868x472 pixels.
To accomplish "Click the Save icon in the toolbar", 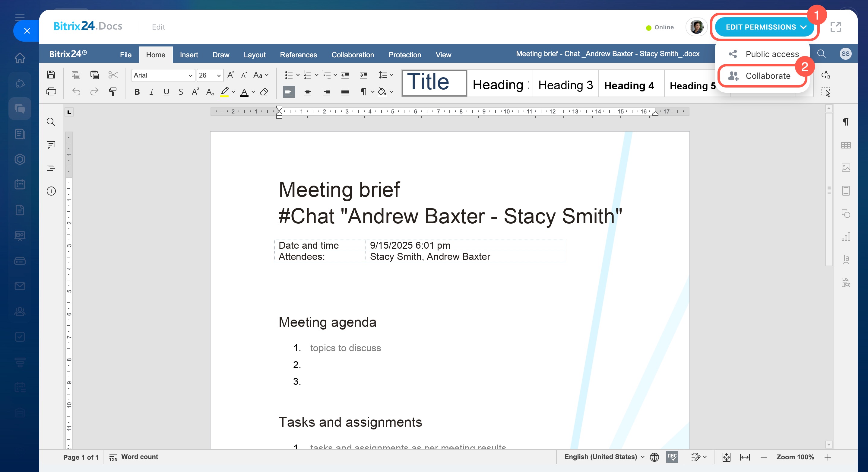I will 51,75.
